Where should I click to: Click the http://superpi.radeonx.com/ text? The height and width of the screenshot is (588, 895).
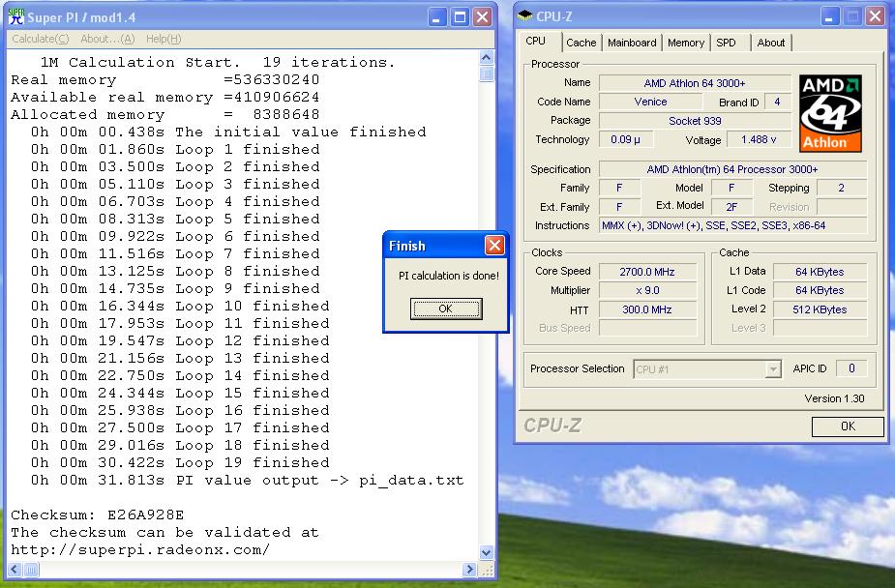[x=140, y=549]
